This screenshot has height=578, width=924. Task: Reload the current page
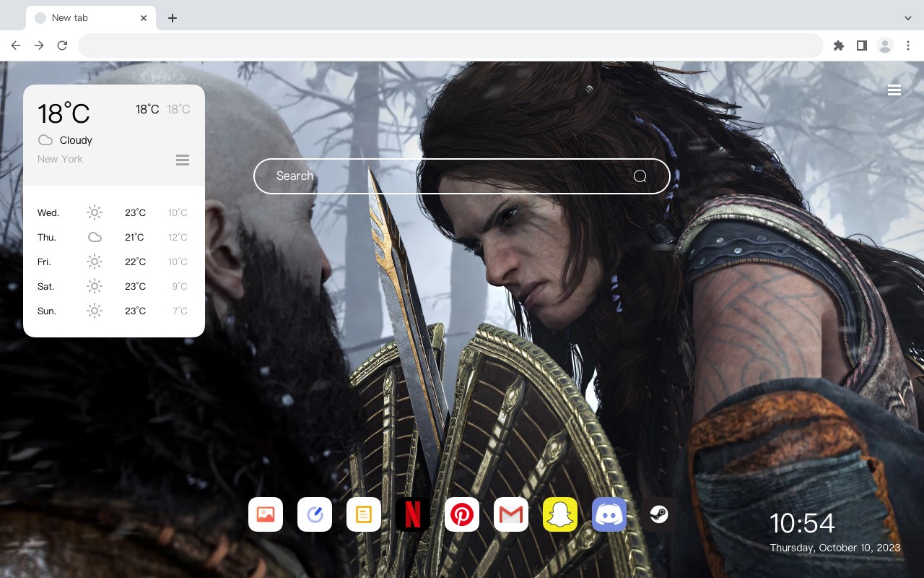point(62,46)
